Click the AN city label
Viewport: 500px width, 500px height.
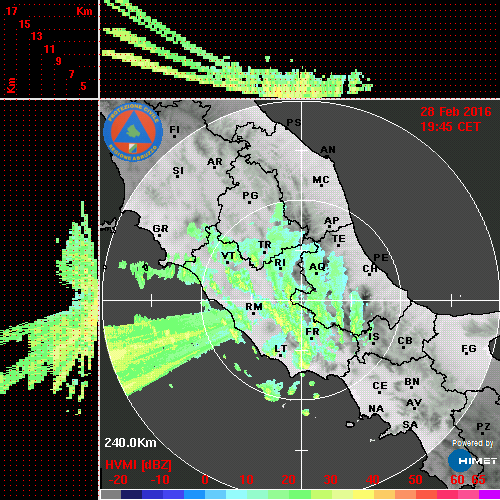point(328,150)
